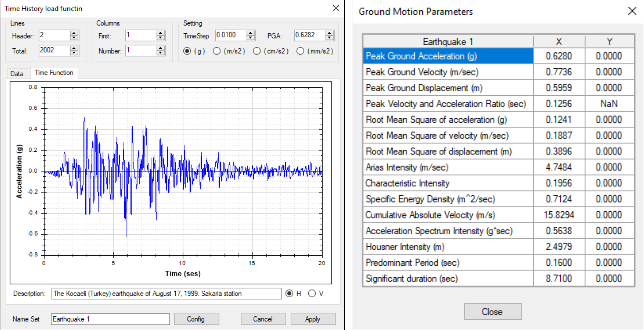
Task: Edit the Name Set field
Action: click(110, 319)
